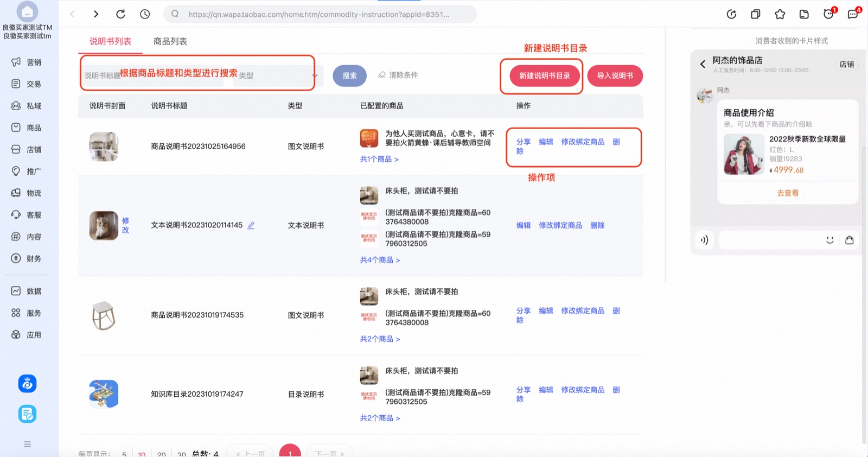
Task: Open the 财务 sidebar item
Action: (27, 258)
